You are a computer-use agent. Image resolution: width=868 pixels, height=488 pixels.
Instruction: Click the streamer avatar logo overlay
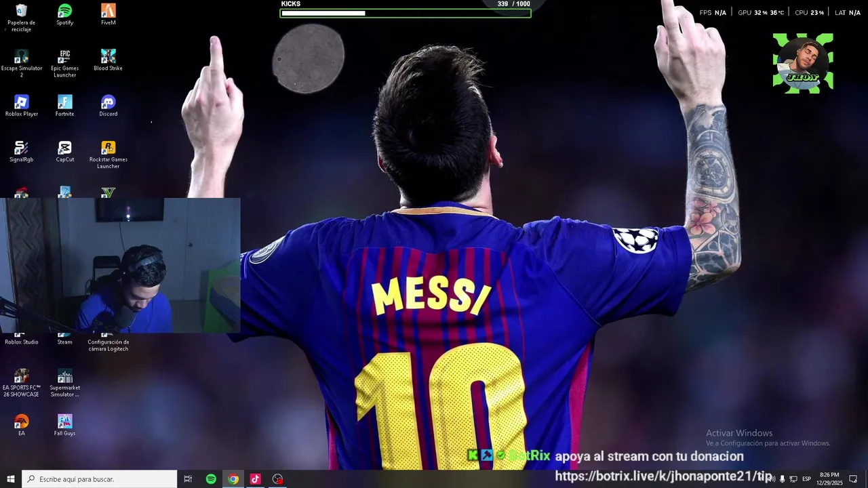click(803, 63)
